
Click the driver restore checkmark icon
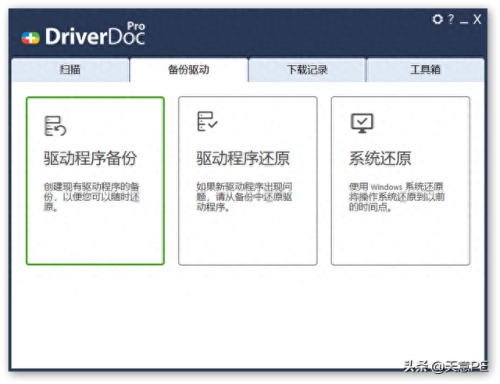tap(207, 121)
